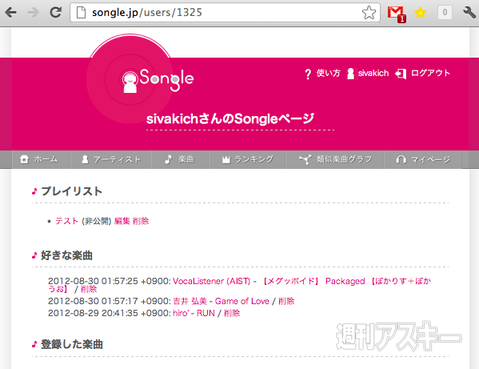Viewport: 479px width, 369px height.
Task: Click the user silhouette icon beside sivakich
Action: (x=351, y=74)
